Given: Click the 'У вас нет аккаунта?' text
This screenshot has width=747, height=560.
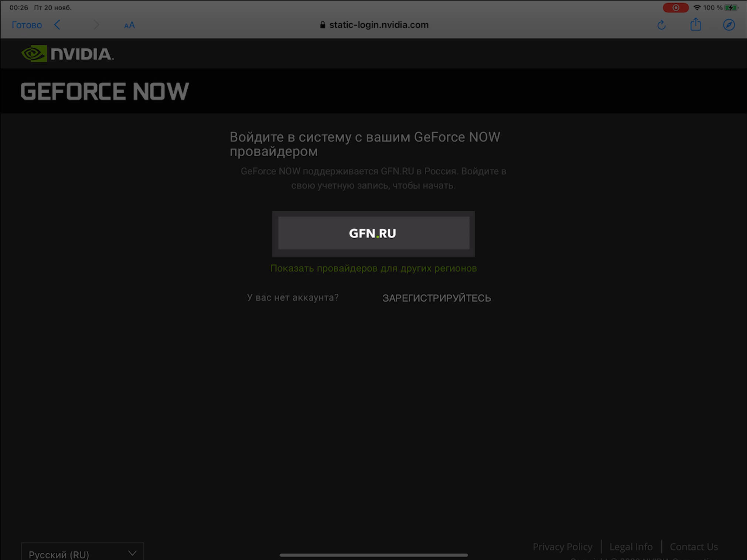Looking at the screenshot, I should pyautogui.click(x=293, y=297).
